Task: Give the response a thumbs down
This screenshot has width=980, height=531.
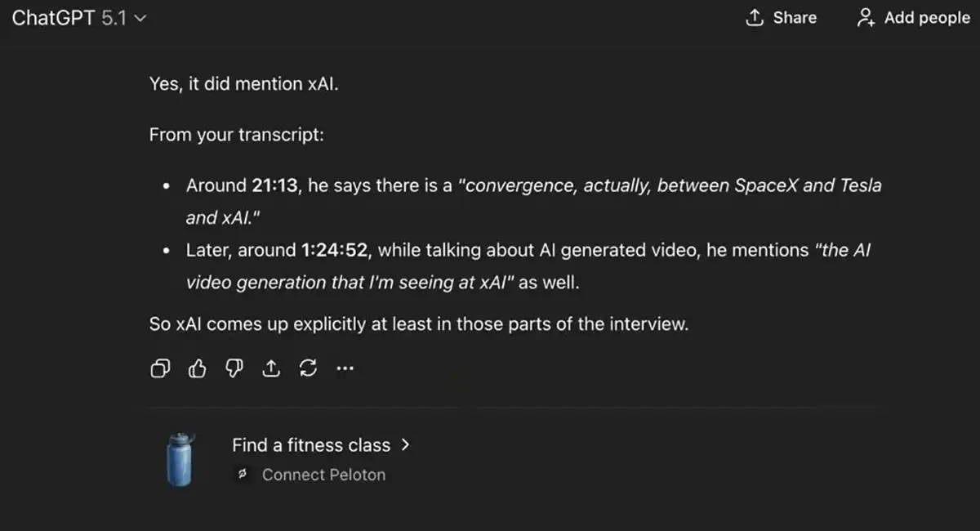Action: point(234,369)
